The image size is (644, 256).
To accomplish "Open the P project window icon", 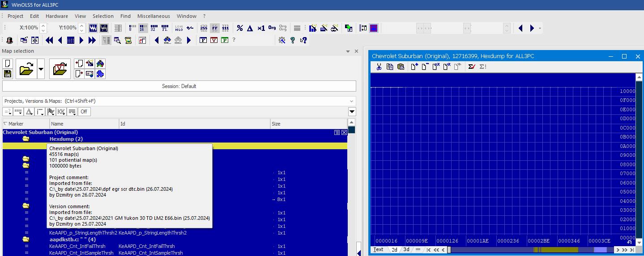I will click(x=225, y=40).
